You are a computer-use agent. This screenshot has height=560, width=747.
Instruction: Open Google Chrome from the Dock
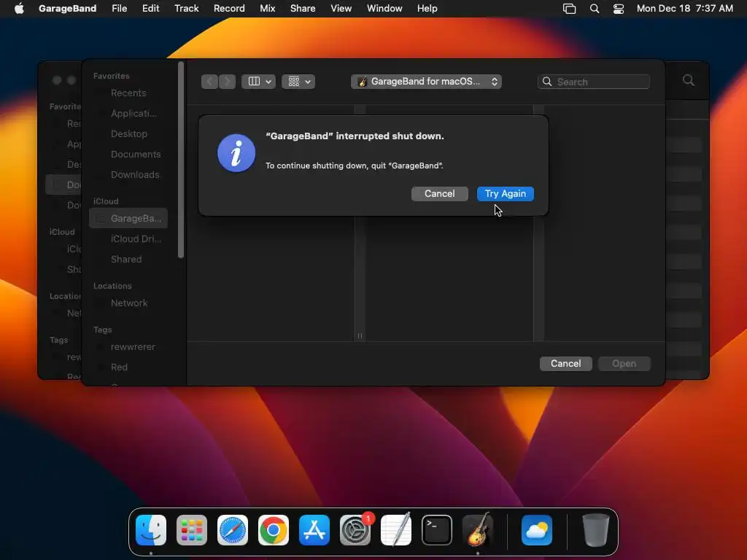[274, 530]
